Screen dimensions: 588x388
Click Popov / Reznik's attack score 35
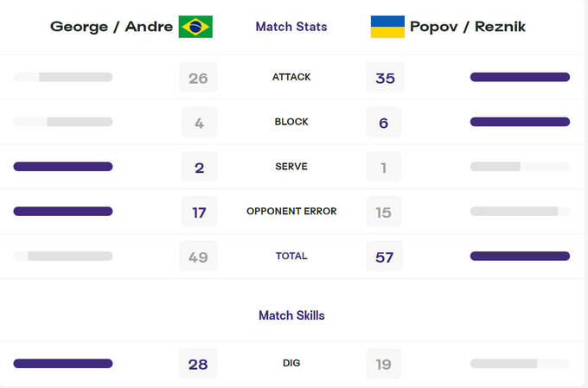(385, 79)
